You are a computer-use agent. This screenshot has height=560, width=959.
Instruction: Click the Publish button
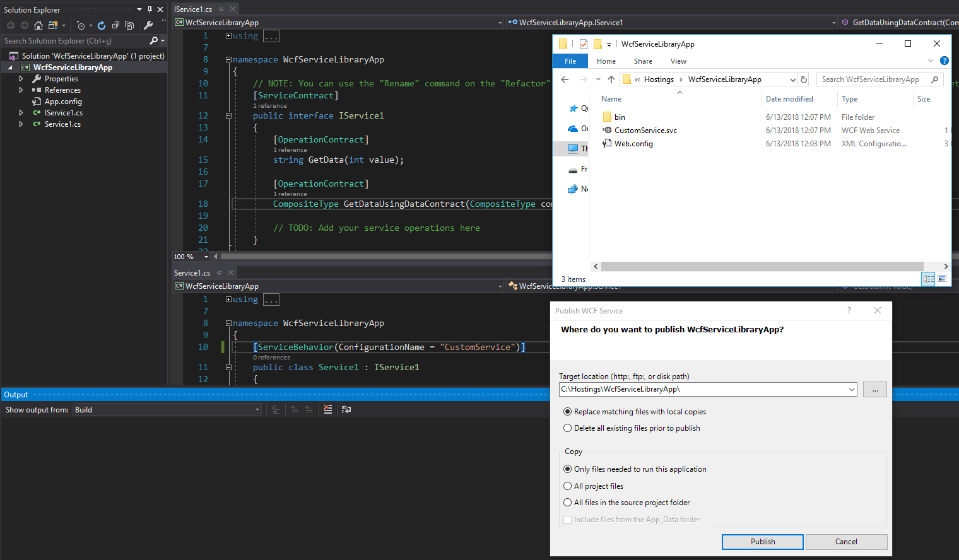pyautogui.click(x=762, y=542)
